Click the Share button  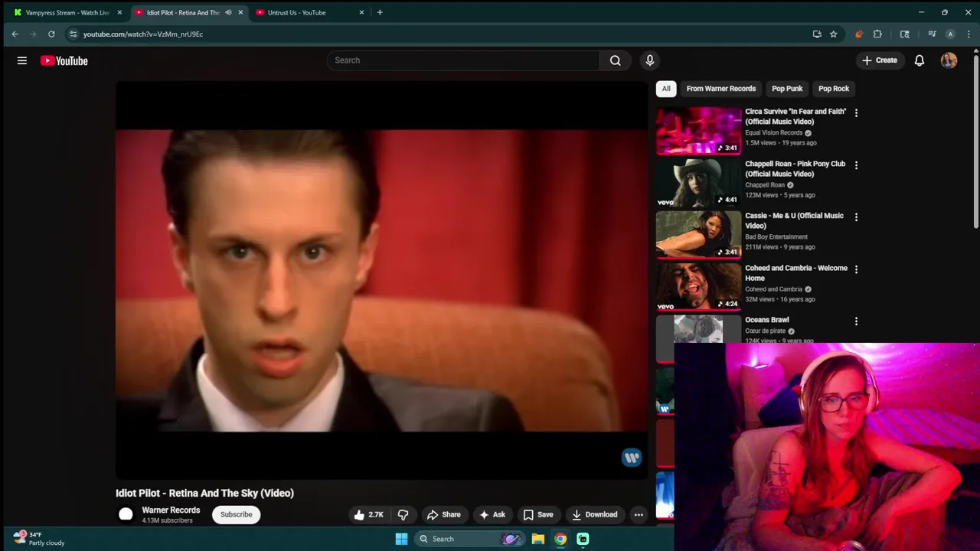tap(444, 514)
